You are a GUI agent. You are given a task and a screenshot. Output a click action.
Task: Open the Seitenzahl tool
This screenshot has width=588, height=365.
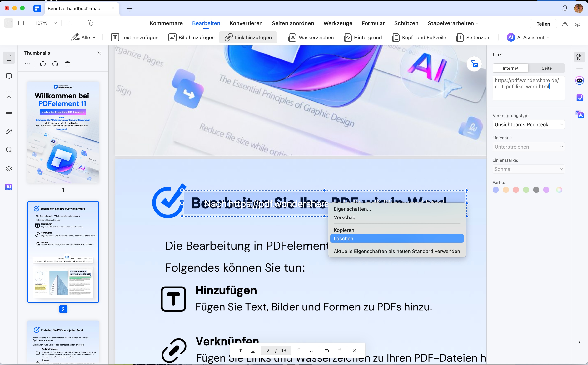click(473, 37)
